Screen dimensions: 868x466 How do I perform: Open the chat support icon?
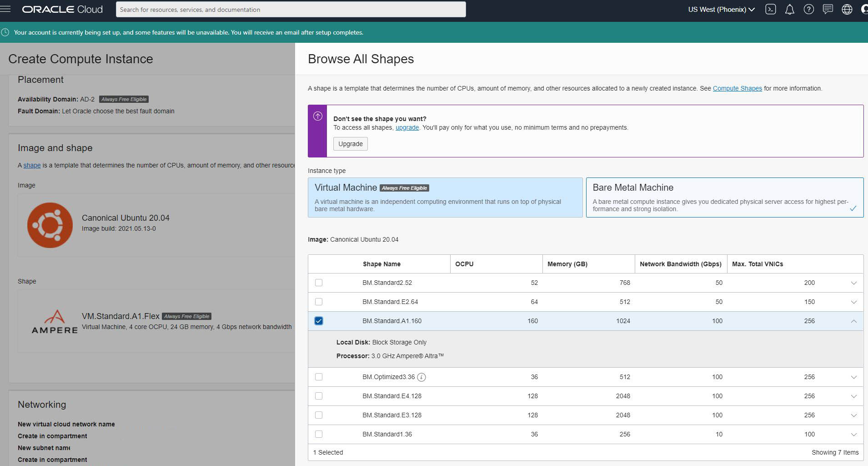(828, 10)
